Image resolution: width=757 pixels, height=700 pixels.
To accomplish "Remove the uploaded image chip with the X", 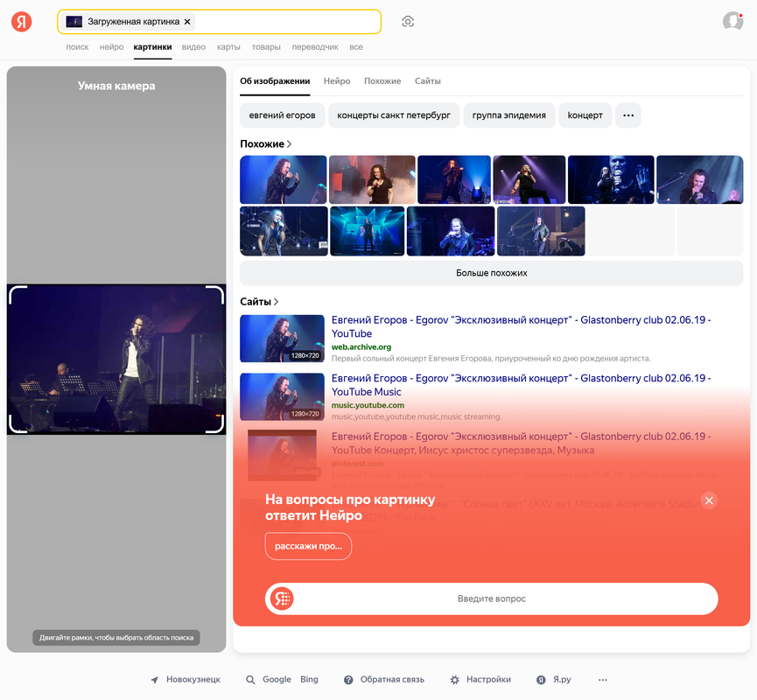I will pyautogui.click(x=187, y=22).
